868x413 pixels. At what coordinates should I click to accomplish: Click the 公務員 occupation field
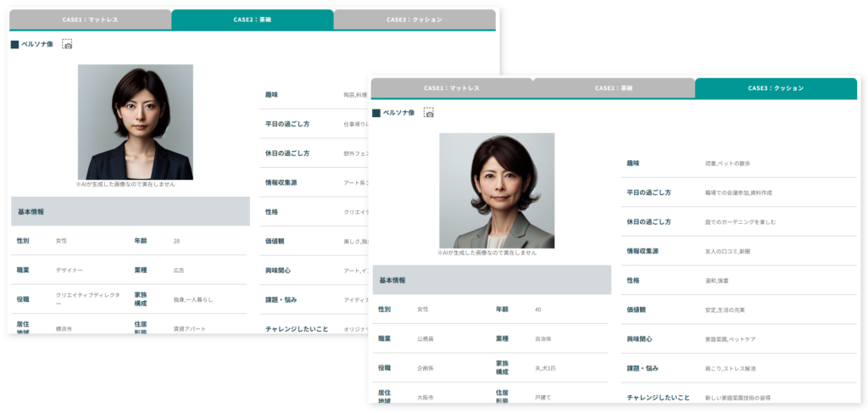click(426, 338)
